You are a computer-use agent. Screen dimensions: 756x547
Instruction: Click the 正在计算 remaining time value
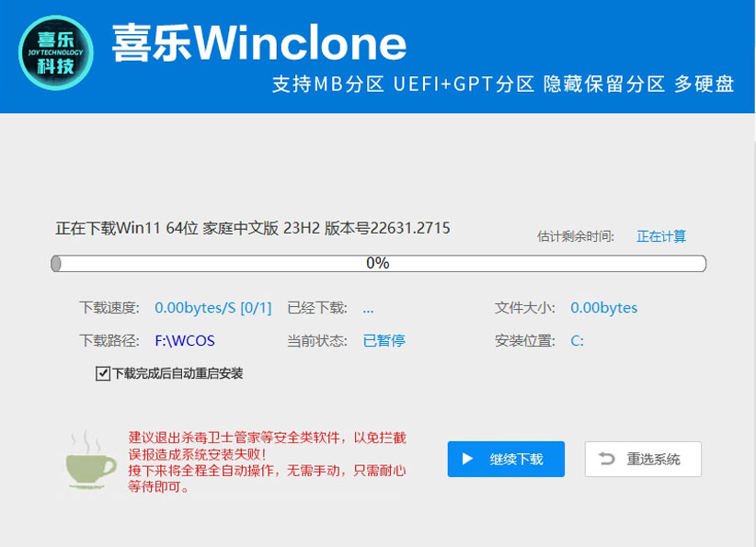pos(661,236)
